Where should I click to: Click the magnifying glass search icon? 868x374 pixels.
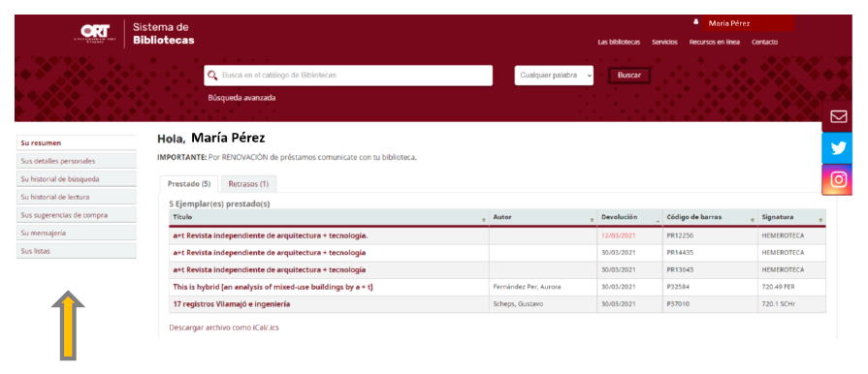tap(212, 76)
